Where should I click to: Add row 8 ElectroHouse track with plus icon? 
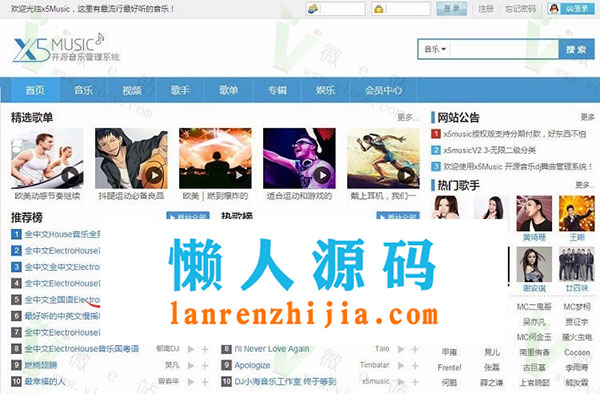205,349
